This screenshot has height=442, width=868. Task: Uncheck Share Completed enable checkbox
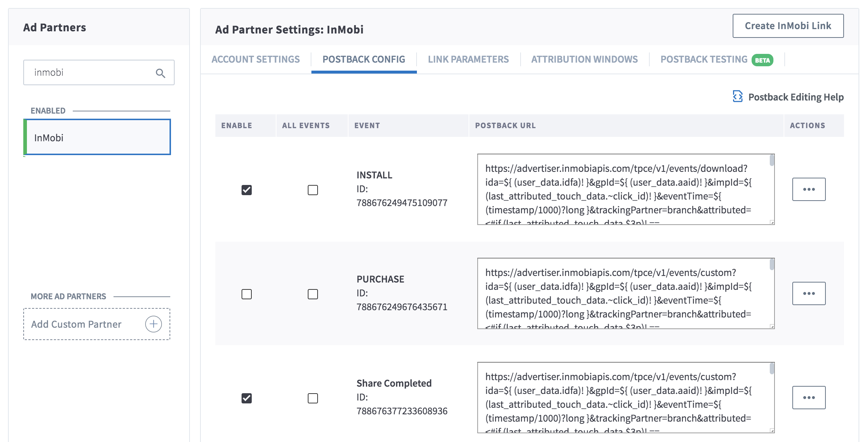click(247, 398)
